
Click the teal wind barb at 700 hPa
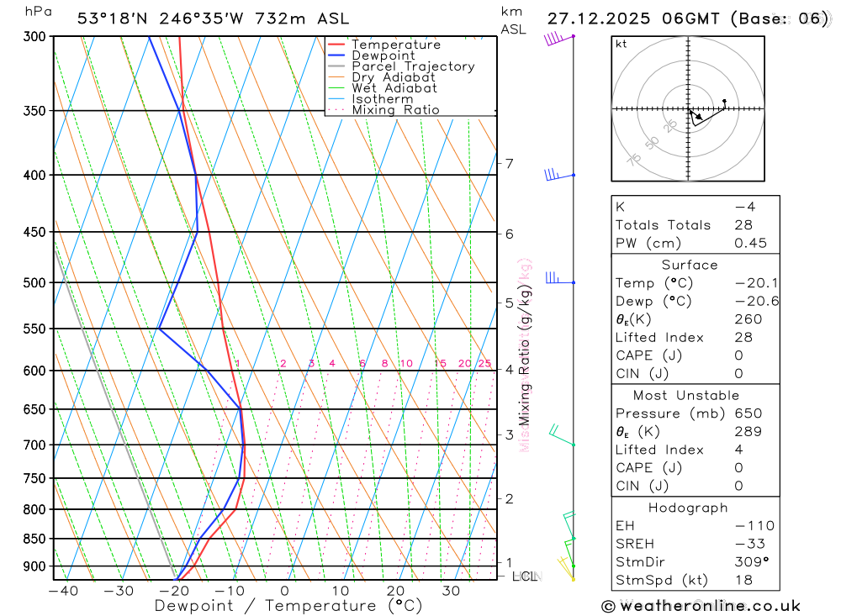click(x=562, y=434)
